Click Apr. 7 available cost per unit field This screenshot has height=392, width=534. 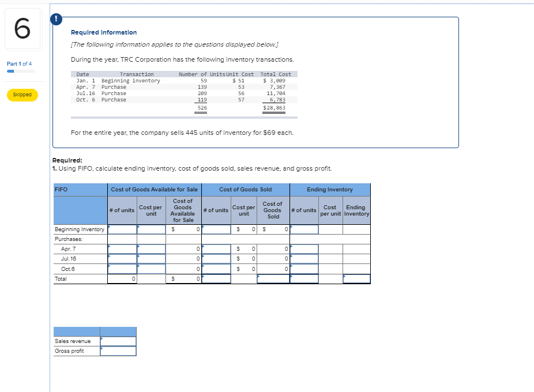[x=151, y=249]
